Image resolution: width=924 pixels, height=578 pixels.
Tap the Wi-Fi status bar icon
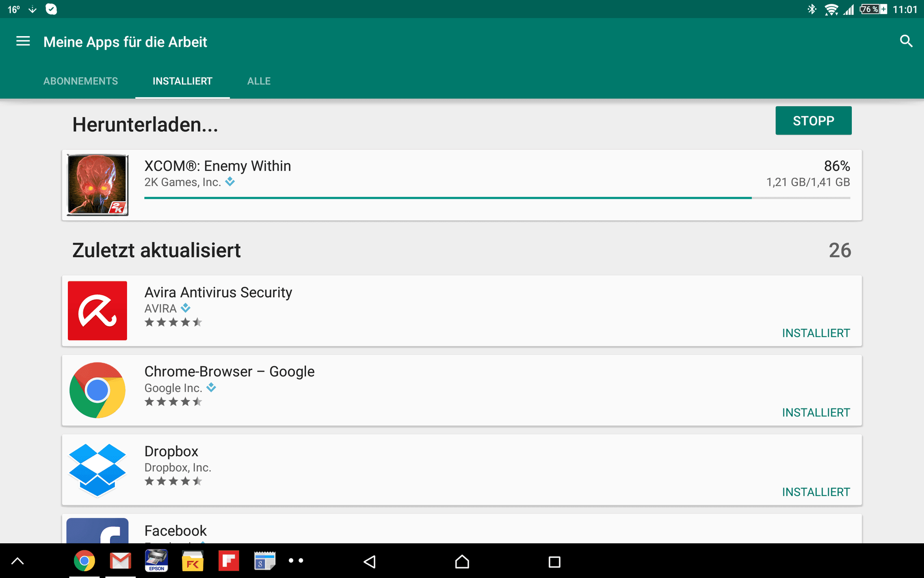click(831, 9)
